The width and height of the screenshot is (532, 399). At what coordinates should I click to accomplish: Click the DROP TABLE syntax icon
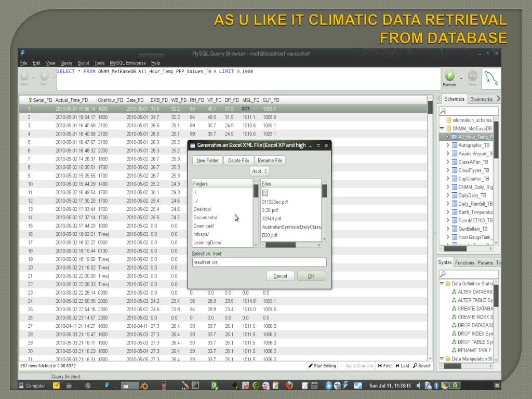point(454,342)
